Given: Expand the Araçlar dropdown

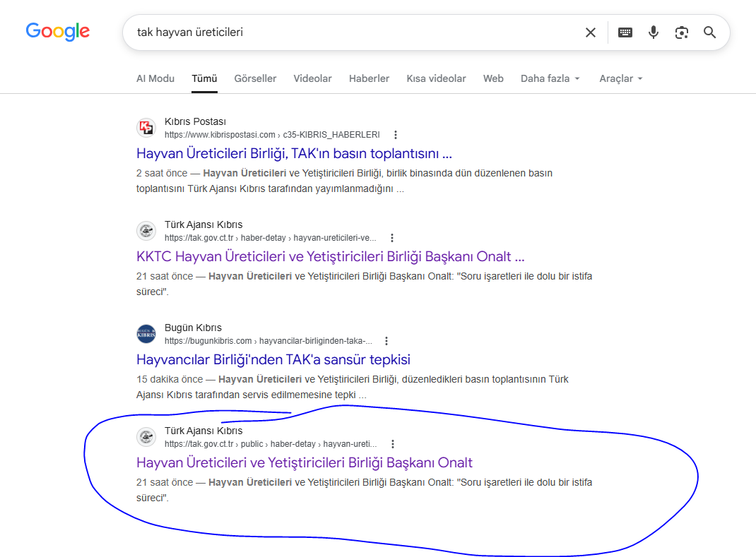Looking at the screenshot, I should [x=621, y=78].
